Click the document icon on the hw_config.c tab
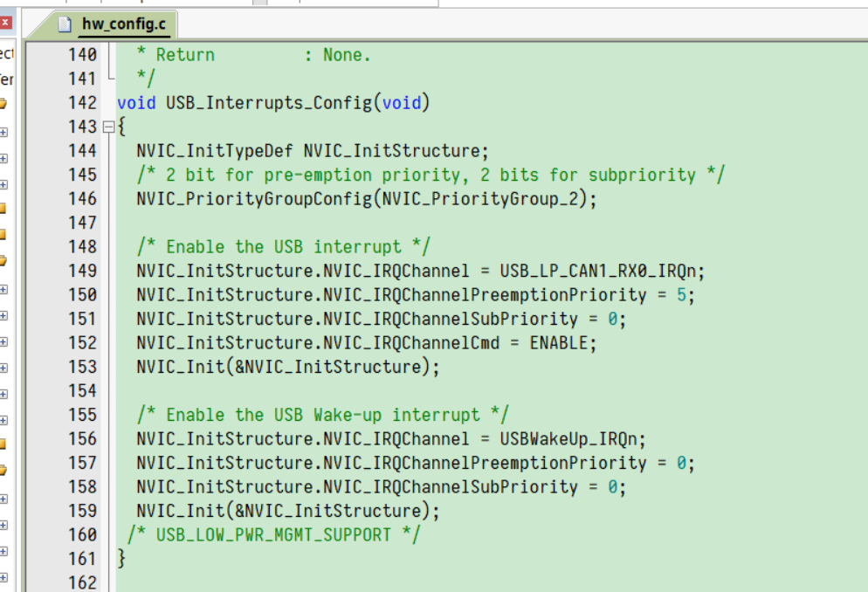Image resolution: width=868 pixels, height=592 pixels. 64,24
